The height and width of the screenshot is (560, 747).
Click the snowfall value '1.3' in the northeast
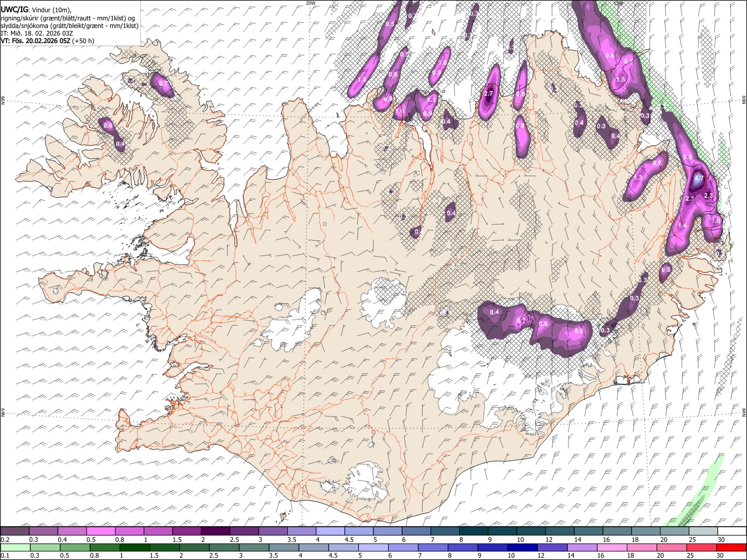coord(638,178)
